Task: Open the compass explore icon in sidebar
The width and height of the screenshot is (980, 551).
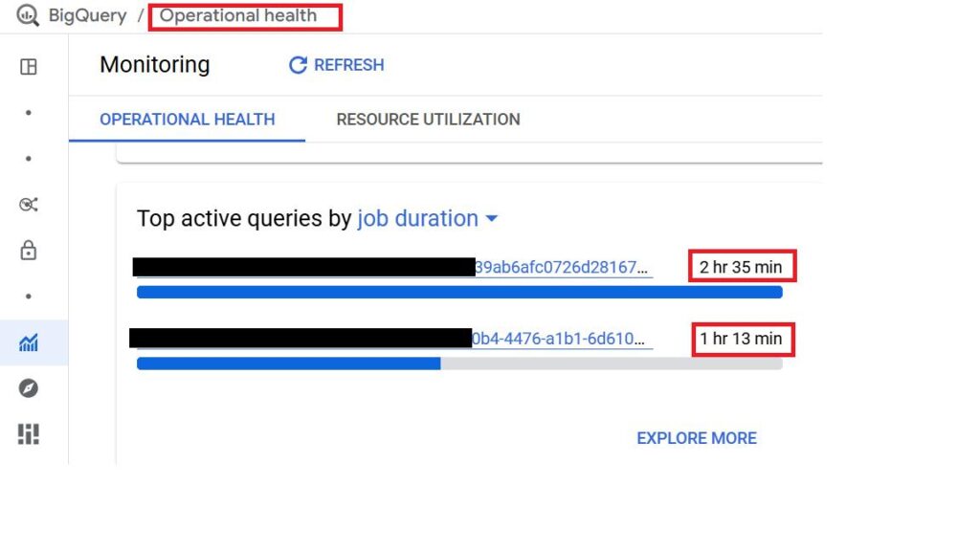Action: pos(28,388)
